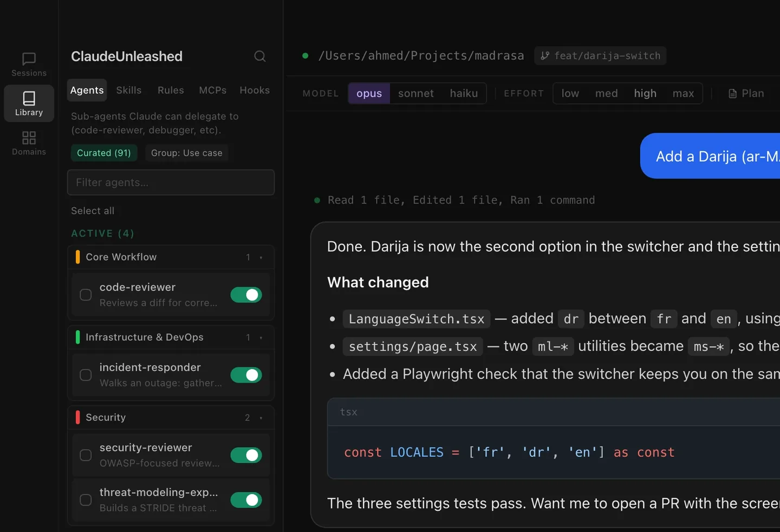
Task: Open the Sessions sidebar section
Action: [29, 64]
